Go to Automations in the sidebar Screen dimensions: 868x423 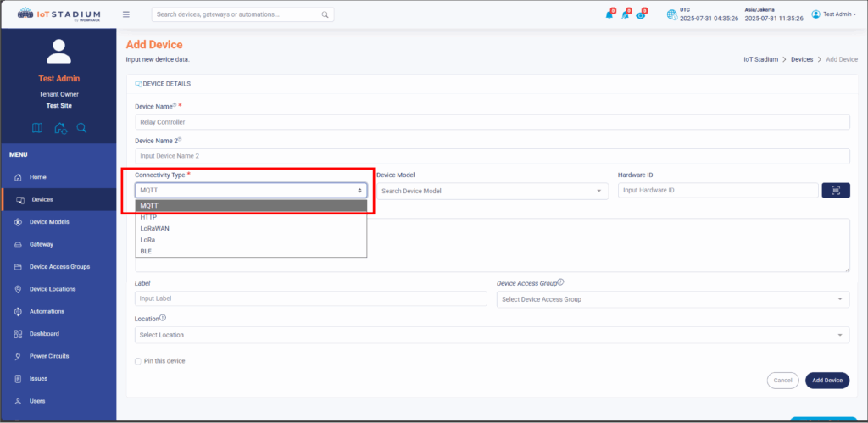[47, 311]
